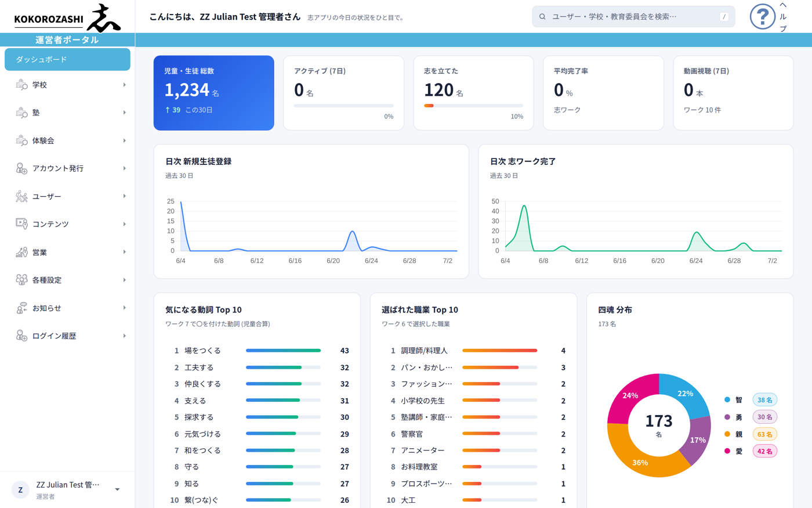Expand the アカウント発行 menu arrow
812x508 pixels.
[124, 168]
